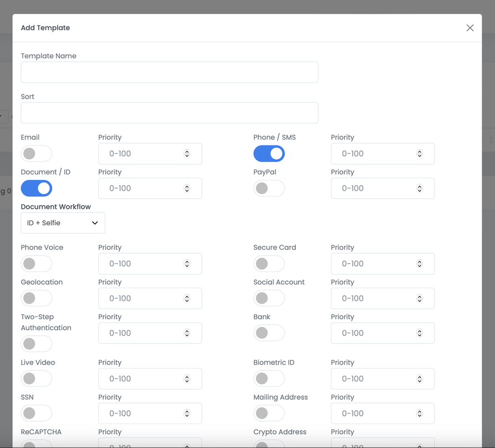Click the Template Name input field
The width and height of the screenshot is (495, 448).
tap(169, 72)
